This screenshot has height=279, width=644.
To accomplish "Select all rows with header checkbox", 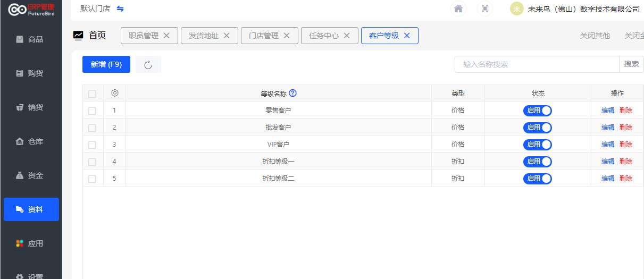I will (x=92, y=94).
